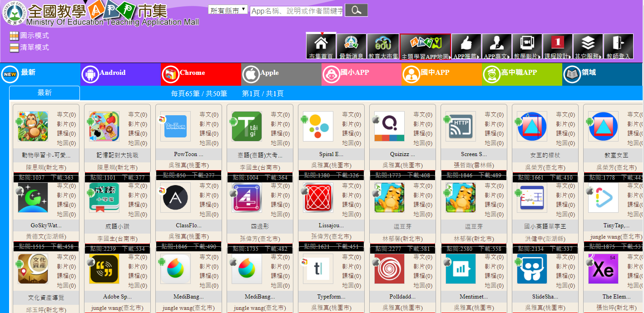Viewport: 644px width, 313px height.
Task: Open the Typeform app icon
Action: coord(318,269)
